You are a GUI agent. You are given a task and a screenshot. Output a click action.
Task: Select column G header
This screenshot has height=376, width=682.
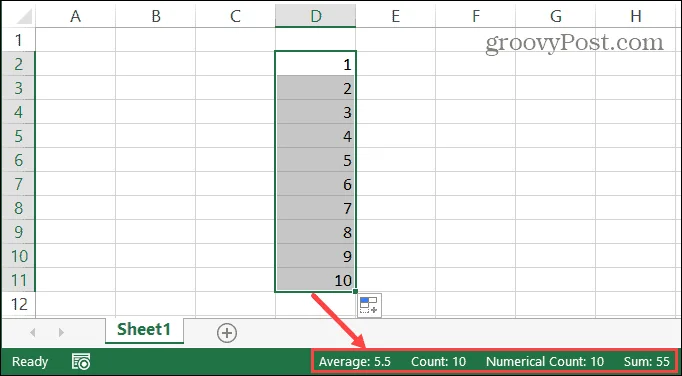[555, 16]
